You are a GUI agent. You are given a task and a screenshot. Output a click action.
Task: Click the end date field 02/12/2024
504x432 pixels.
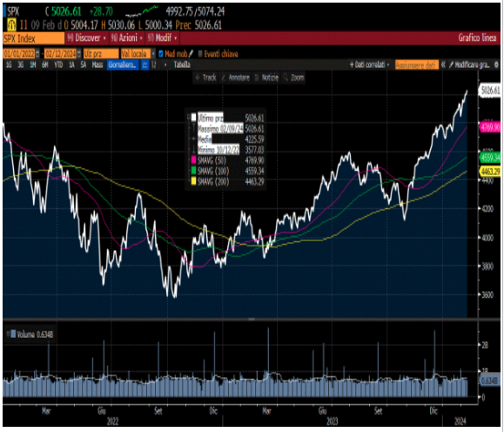pos(61,53)
